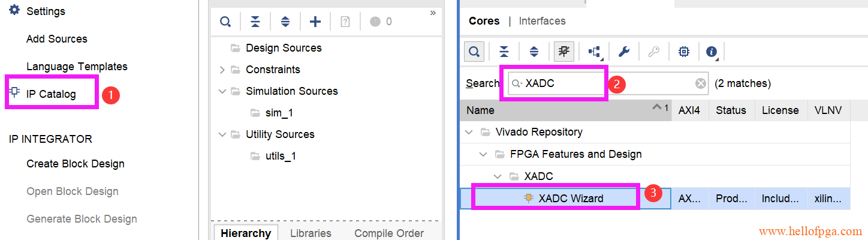
Task: Click the wrench settings icon in IP Catalog
Action: (624, 52)
